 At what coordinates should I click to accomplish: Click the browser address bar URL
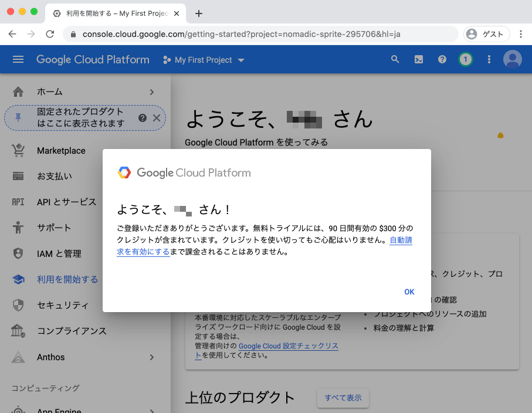241,34
